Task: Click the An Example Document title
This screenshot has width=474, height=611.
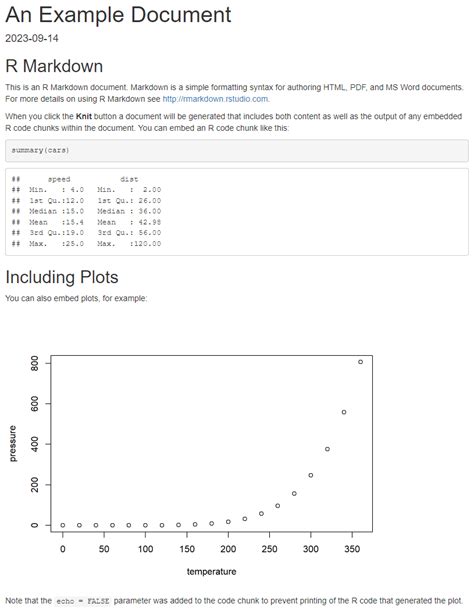Action: tap(118, 15)
